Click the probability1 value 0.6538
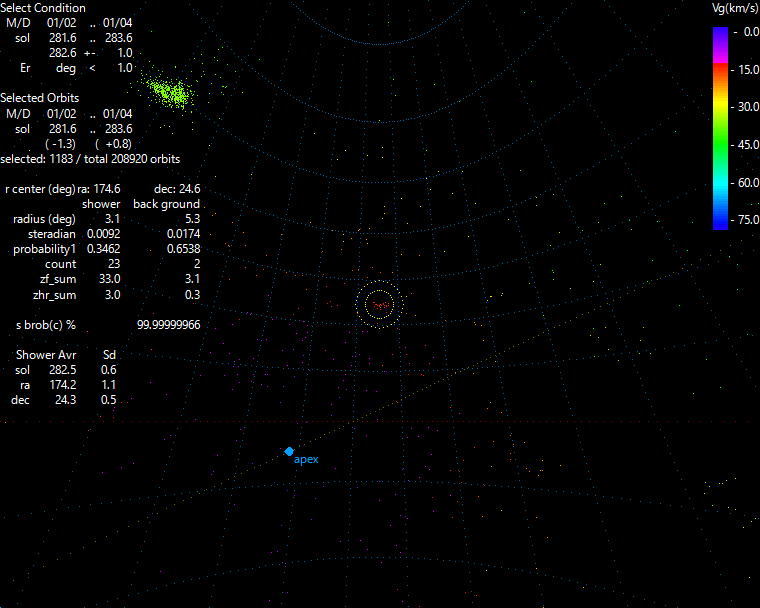Viewport: 760px width, 608px height. point(184,249)
